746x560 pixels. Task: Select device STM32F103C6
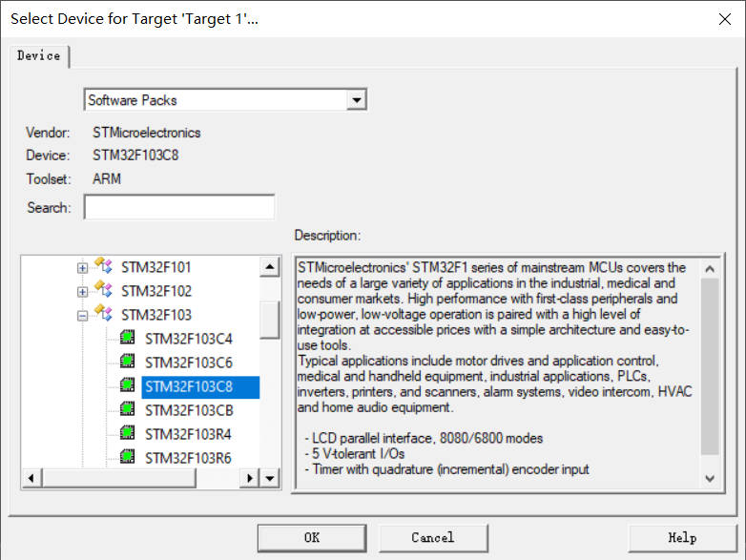(188, 363)
